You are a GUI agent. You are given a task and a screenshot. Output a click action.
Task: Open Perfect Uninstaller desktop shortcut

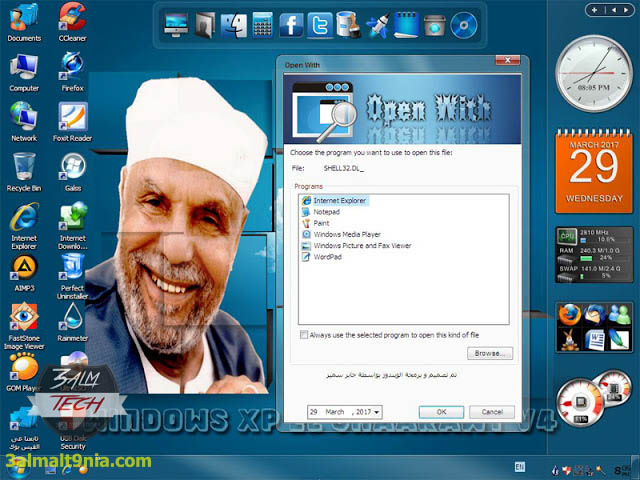[72, 276]
